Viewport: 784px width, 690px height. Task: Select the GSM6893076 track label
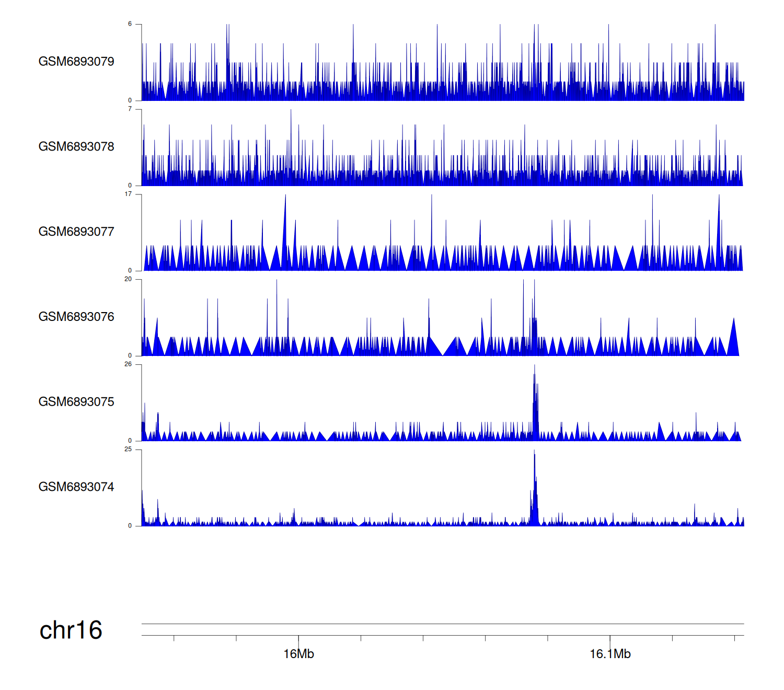click(x=76, y=317)
